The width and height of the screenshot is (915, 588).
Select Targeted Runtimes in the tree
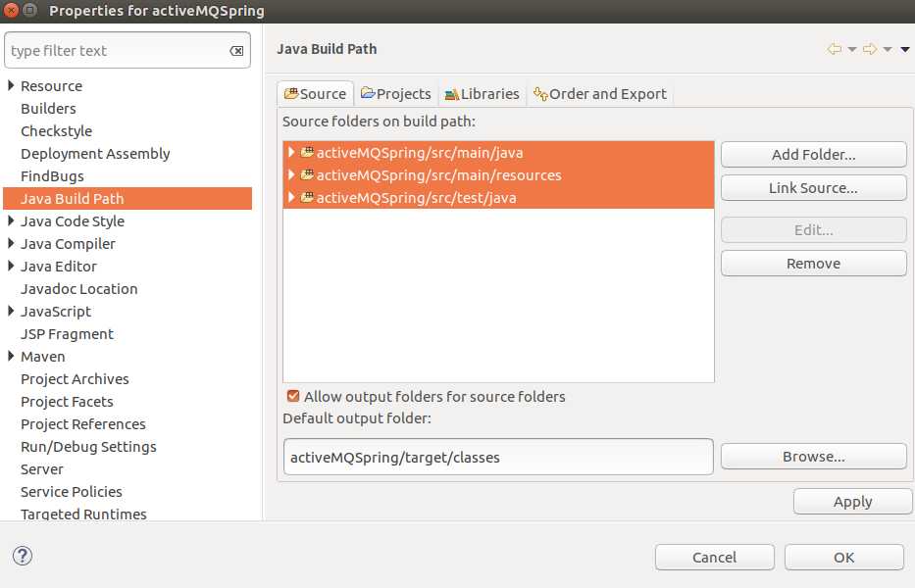[x=83, y=514]
